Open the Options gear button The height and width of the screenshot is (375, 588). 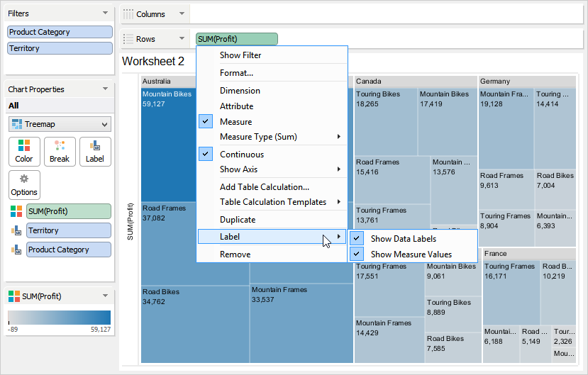pos(24,179)
